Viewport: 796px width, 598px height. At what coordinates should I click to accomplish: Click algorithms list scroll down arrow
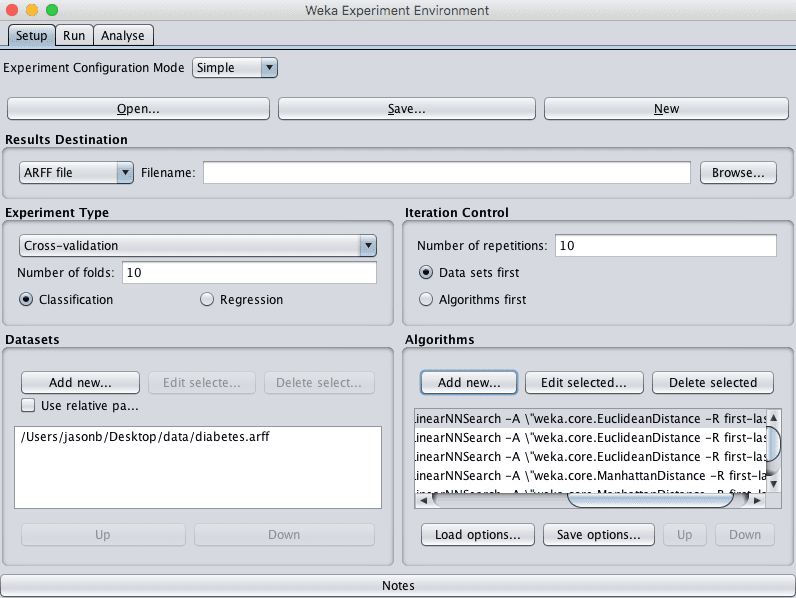[774, 484]
